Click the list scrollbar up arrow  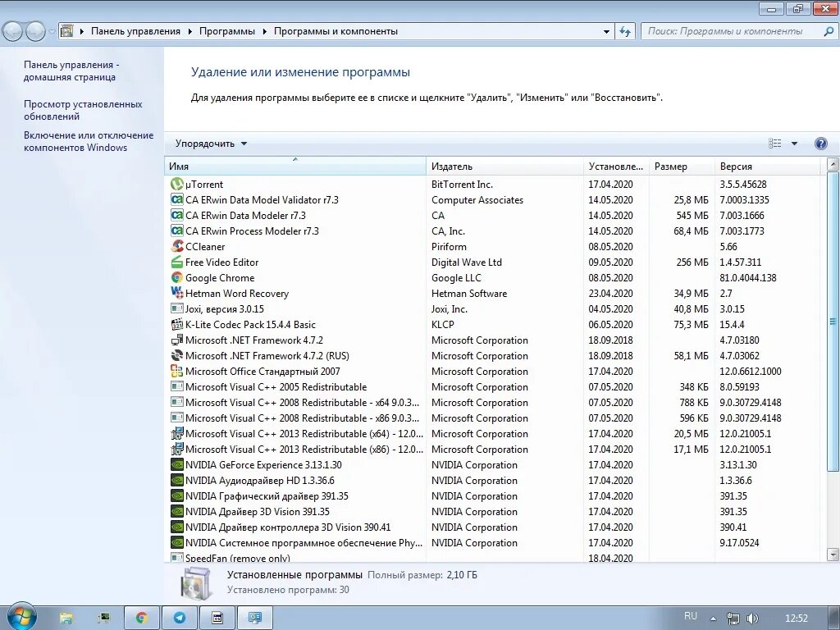(x=833, y=164)
